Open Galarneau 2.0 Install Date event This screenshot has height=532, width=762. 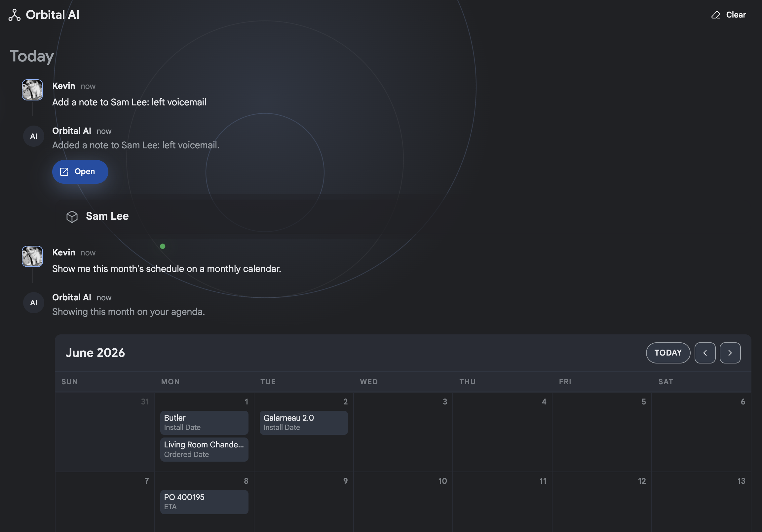(x=304, y=423)
